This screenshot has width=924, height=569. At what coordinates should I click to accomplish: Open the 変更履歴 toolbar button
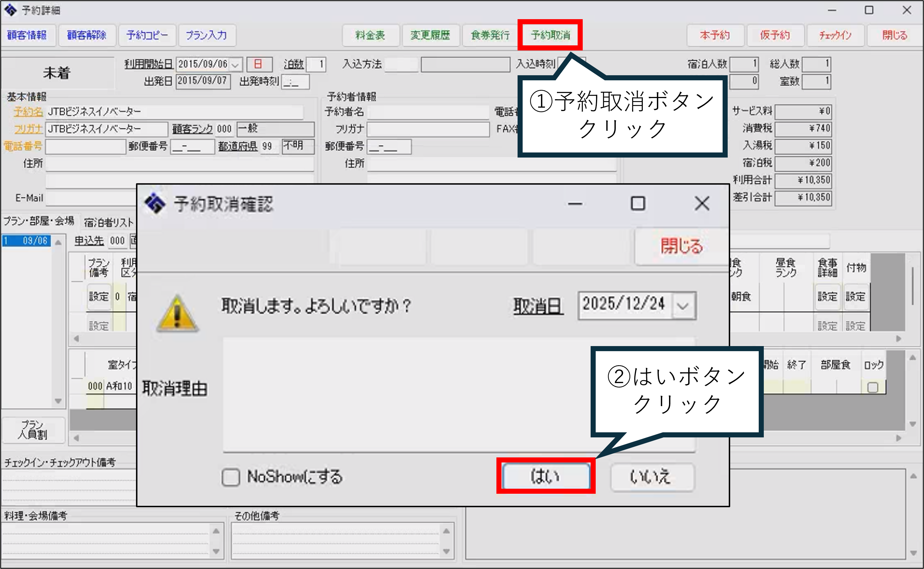pyautogui.click(x=430, y=36)
